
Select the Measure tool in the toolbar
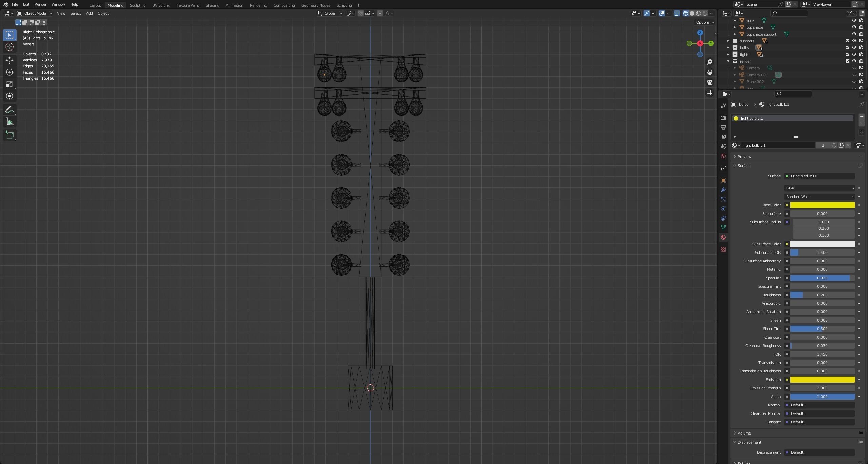point(9,121)
